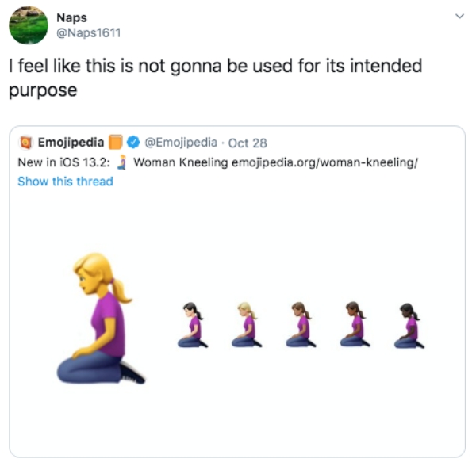
Task: Open the Naps profile avatar
Action: tap(29, 25)
